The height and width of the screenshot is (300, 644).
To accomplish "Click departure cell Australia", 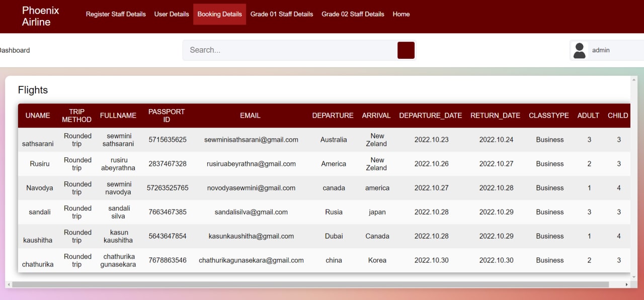I will (x=334, y=140).
